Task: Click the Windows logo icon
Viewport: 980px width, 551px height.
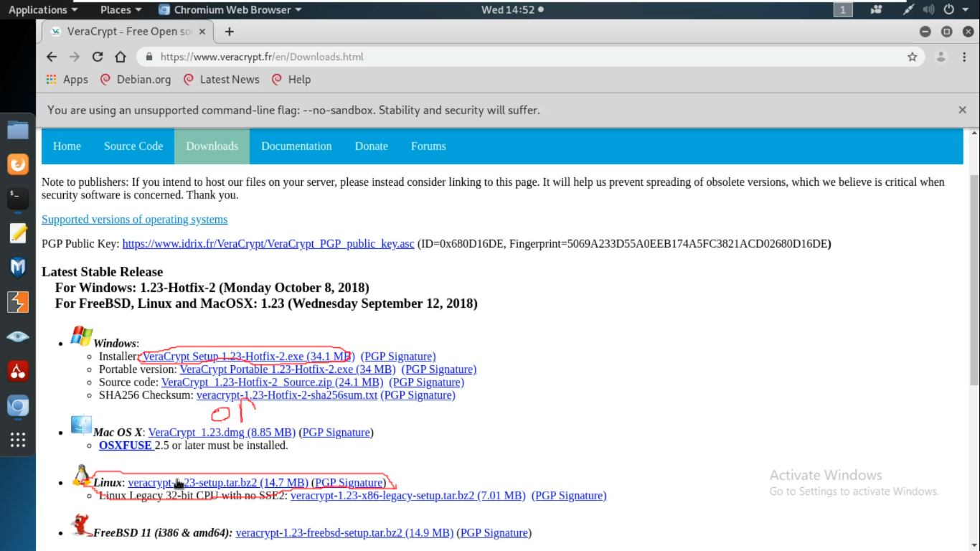Action: [82, 336]
